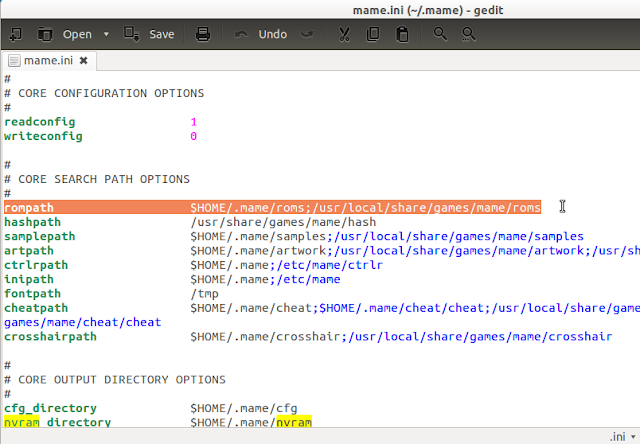640x444 pixels.
Task: Cut selection with scissors icon
Action: click(344, 34)
